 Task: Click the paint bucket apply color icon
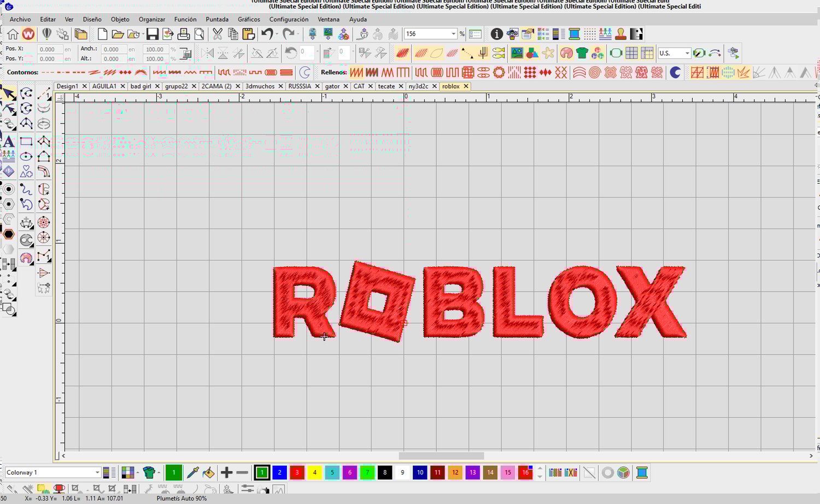208,472
